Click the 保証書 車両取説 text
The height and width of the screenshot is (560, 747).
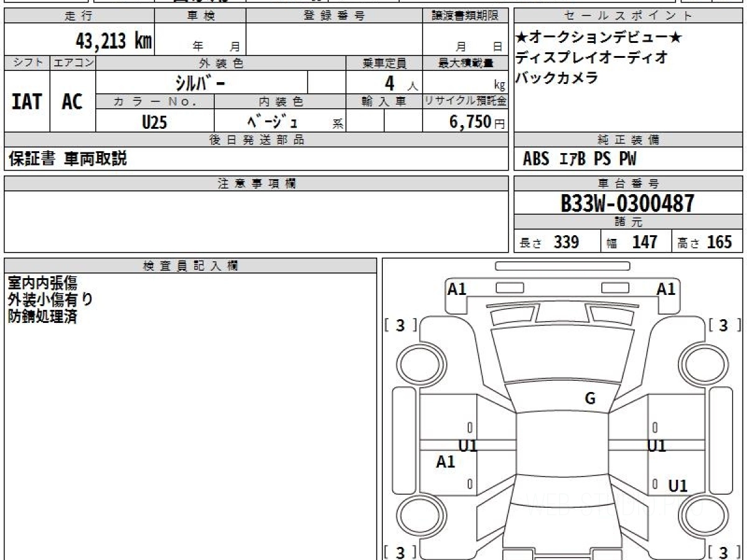[68, 159]
